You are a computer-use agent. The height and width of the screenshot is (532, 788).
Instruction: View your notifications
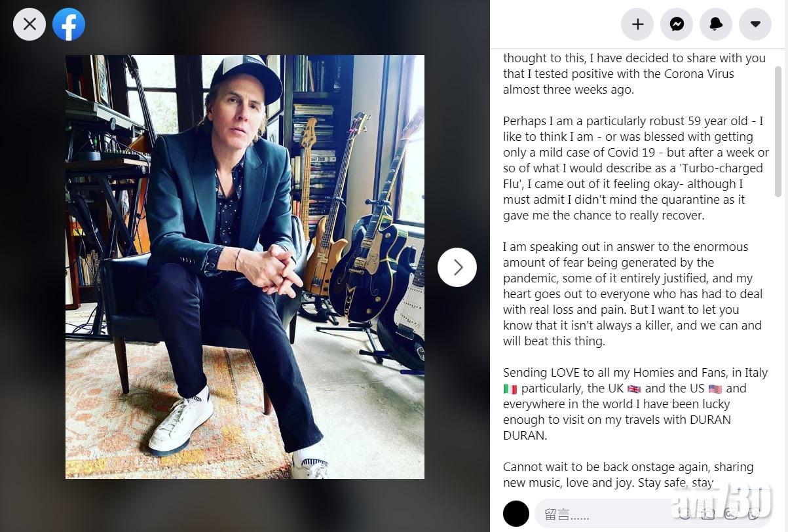tap(716, 24)
